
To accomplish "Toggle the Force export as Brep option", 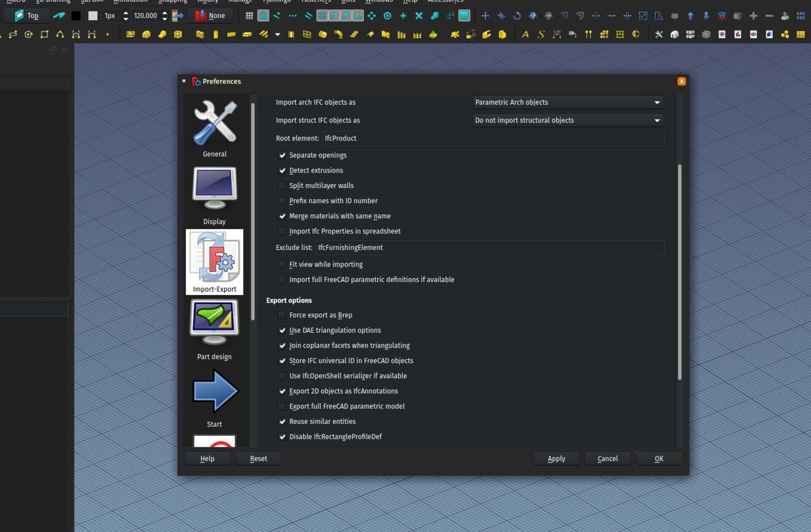I will click(x=282, y=315).
